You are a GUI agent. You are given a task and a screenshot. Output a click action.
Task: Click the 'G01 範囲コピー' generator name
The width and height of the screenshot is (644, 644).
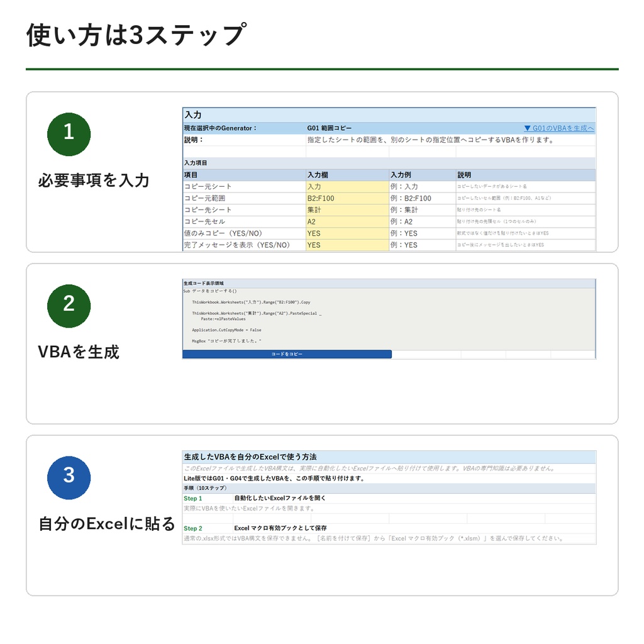click(329, 128)
